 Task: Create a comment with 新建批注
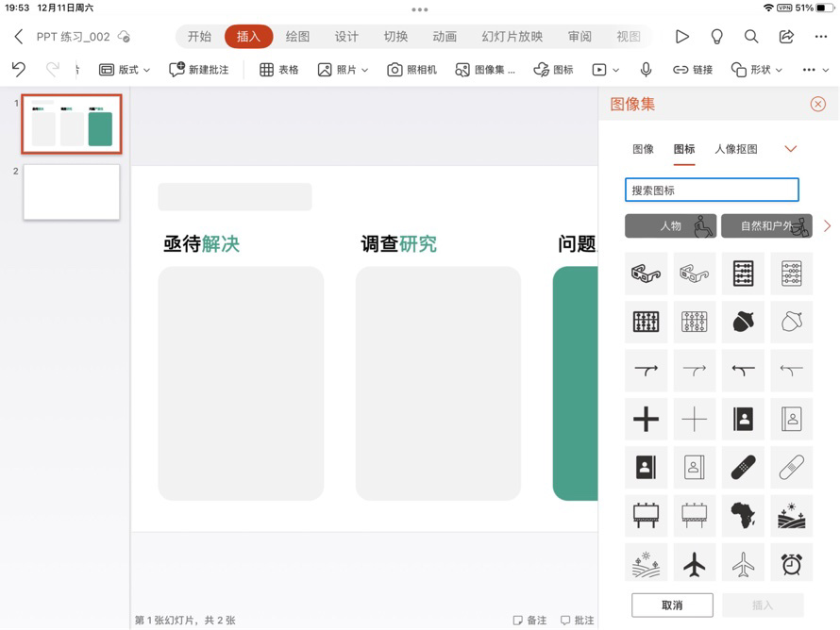pos(198,69)
